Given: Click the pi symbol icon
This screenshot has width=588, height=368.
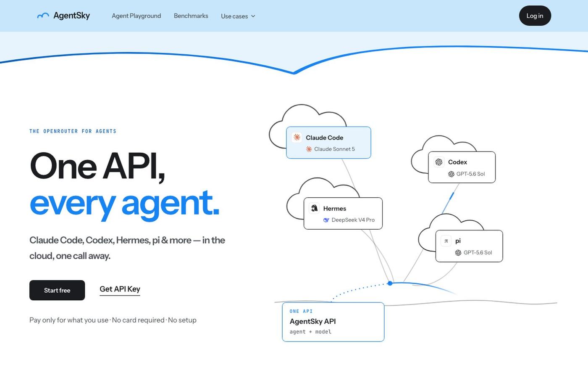Looking at the screenshot, I should click(x=446, y=241).
